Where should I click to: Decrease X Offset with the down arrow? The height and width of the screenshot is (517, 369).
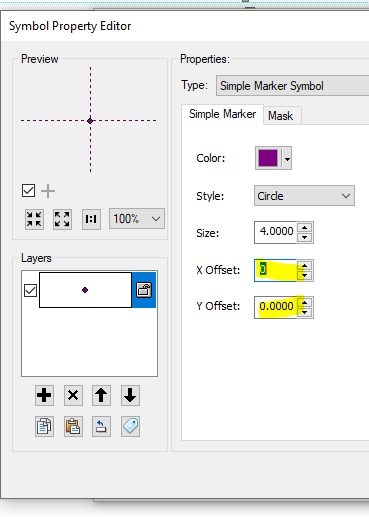(304, 275)
